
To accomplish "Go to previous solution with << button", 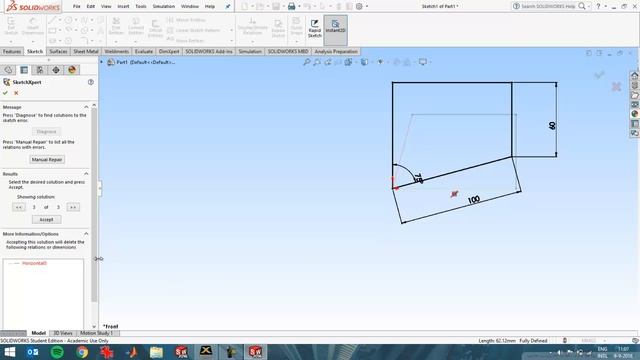I will click(x=18, y=207).
